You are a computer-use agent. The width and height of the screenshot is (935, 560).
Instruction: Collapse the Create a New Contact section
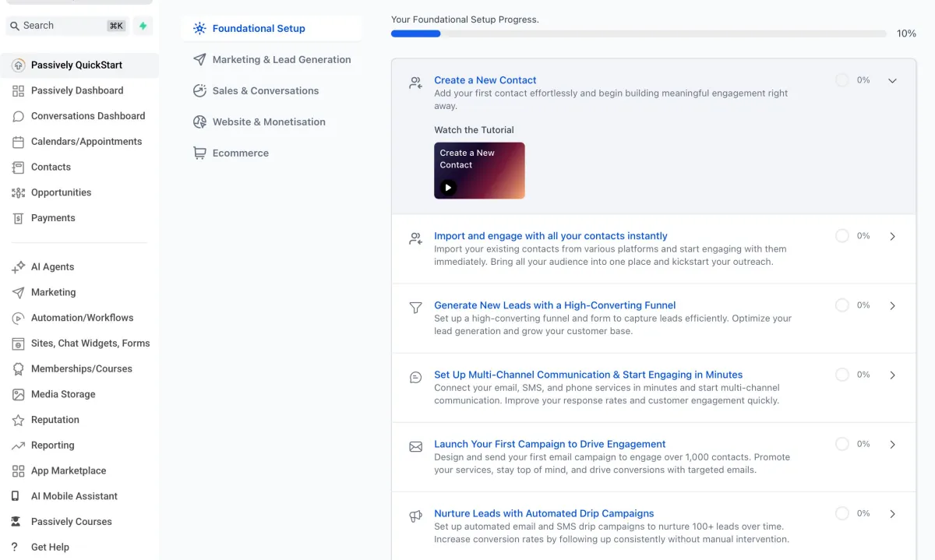click(892, 80)
